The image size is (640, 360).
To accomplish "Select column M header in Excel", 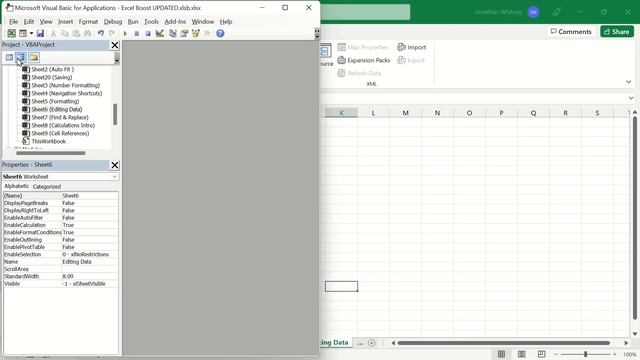I will (x=405, y=113).
